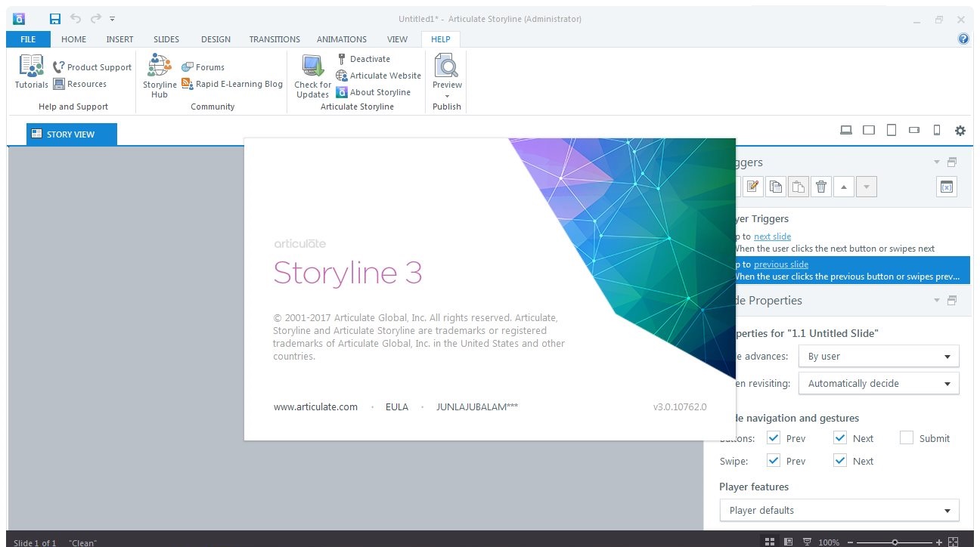
Task: Click the previous slide trigger link
Action: coord(781,264)
